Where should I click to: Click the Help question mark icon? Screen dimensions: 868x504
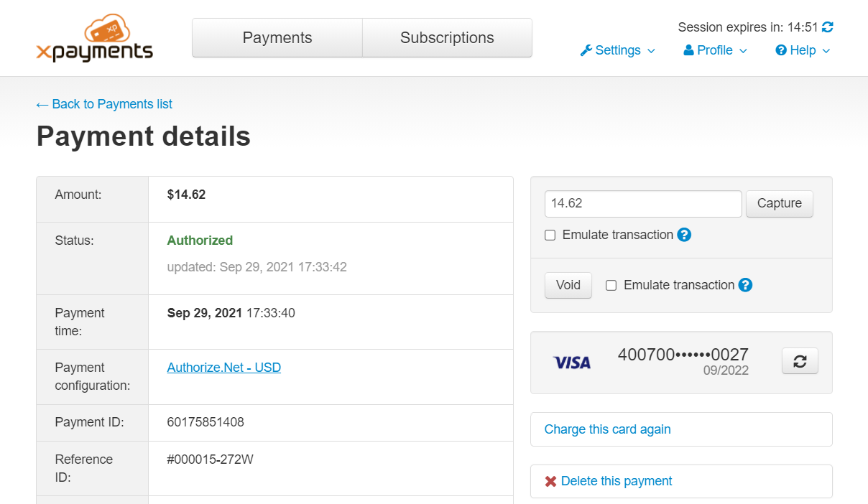(781, 50)
